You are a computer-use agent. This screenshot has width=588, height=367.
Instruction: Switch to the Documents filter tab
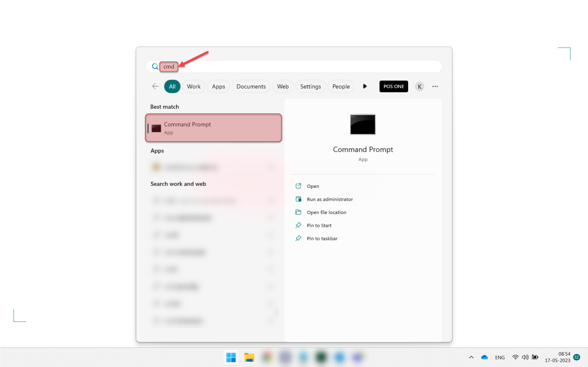click(251, 86)
